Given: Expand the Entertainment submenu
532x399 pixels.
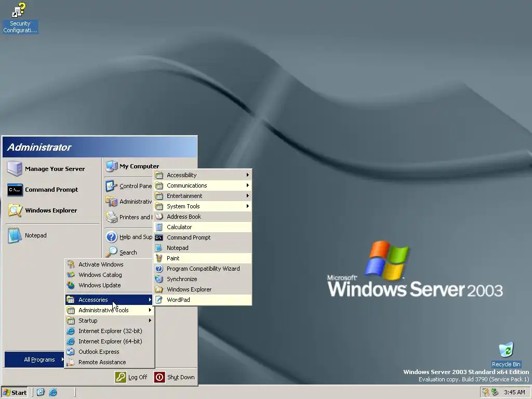Looking at the screenshot, I should 203,196.
